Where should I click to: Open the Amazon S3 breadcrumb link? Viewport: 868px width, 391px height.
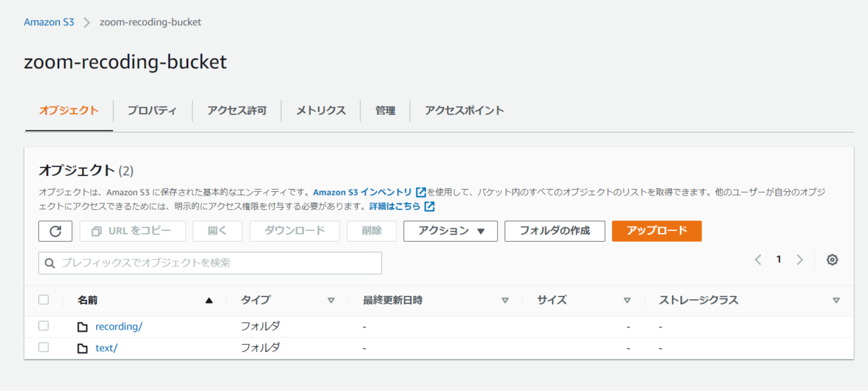coord(49,22)
